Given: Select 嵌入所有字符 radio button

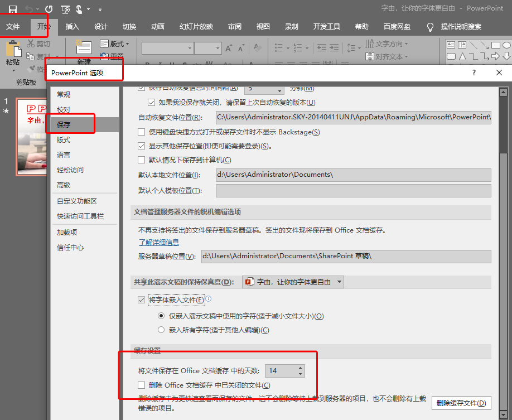Looking at the screenshot, I should 161,330.
